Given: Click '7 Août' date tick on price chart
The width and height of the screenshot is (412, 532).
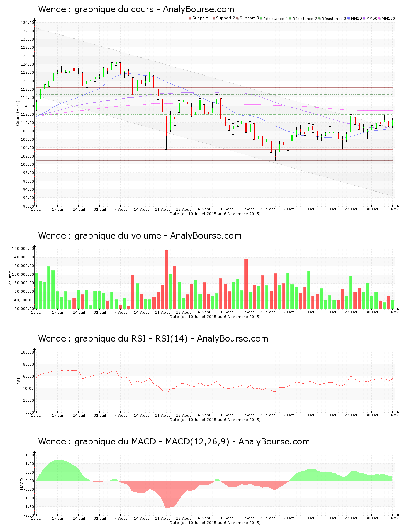Looking at the screenshot, I should point(121,209).
